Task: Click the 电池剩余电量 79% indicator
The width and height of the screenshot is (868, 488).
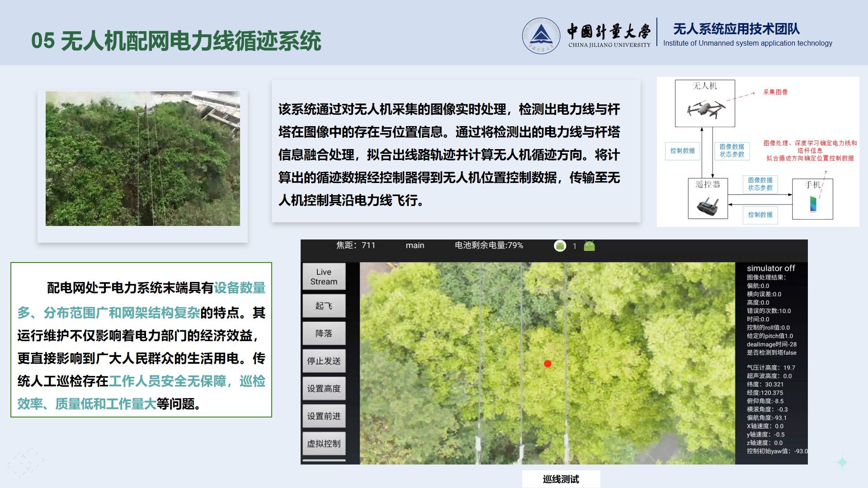Action: tap(489, 245)
